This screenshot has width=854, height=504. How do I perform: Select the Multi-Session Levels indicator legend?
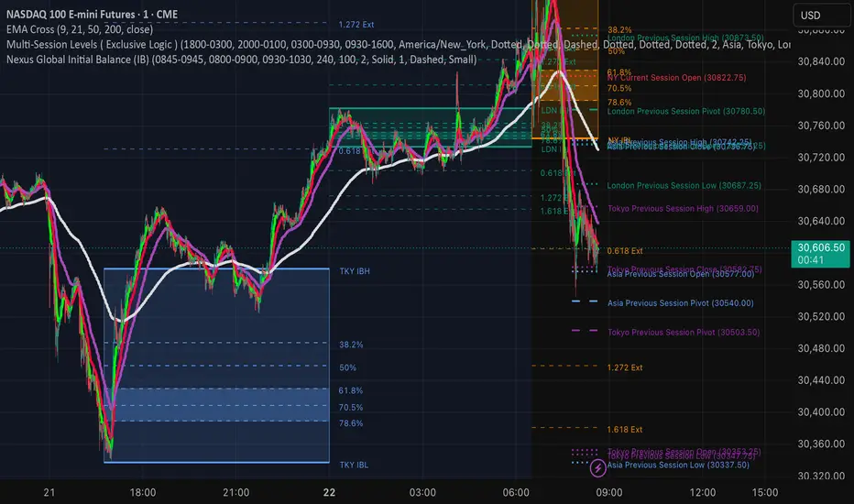tap(398, 45)
